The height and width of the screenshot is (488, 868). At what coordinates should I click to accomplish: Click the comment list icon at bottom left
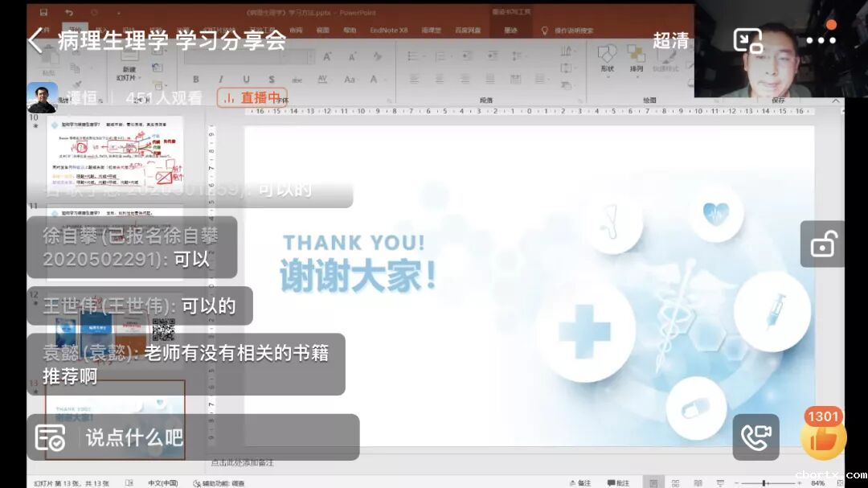[x=50, y=437]
